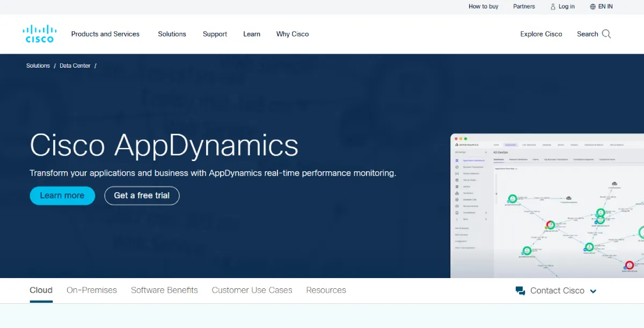
Task: Click the AppDynamics dashboard preview image
Action: (x=547, y=207)
